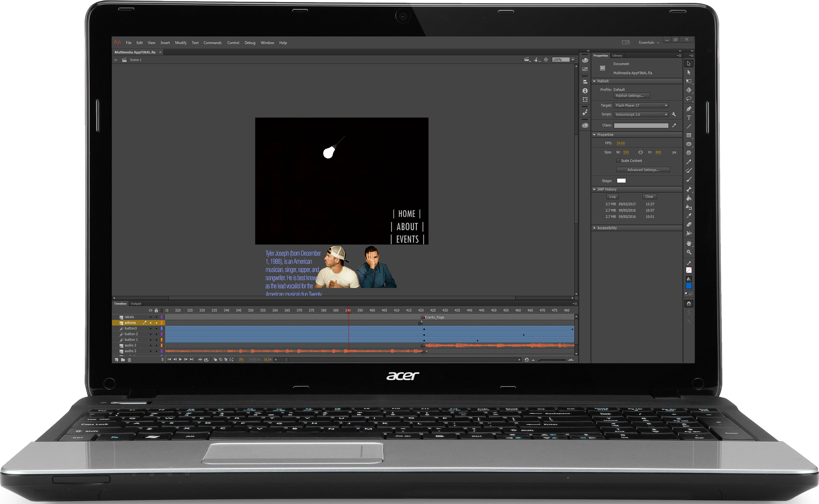Select the Text tool
This screenshot has height=504, width=819.
click(x=688, y=118)
